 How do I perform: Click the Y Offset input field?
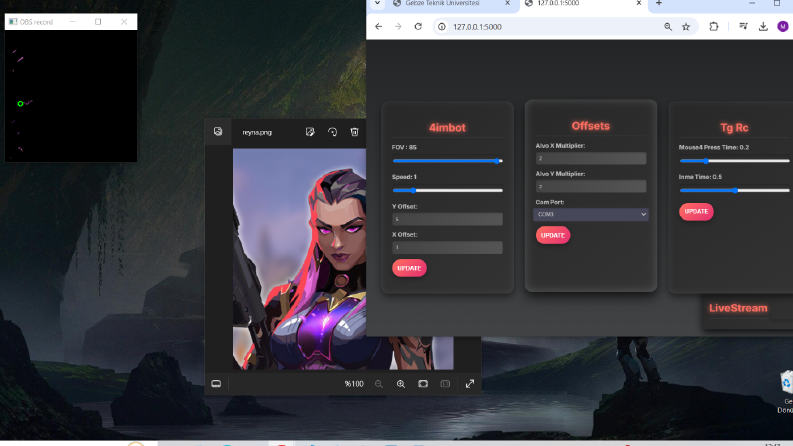click(x=447, y=219)
